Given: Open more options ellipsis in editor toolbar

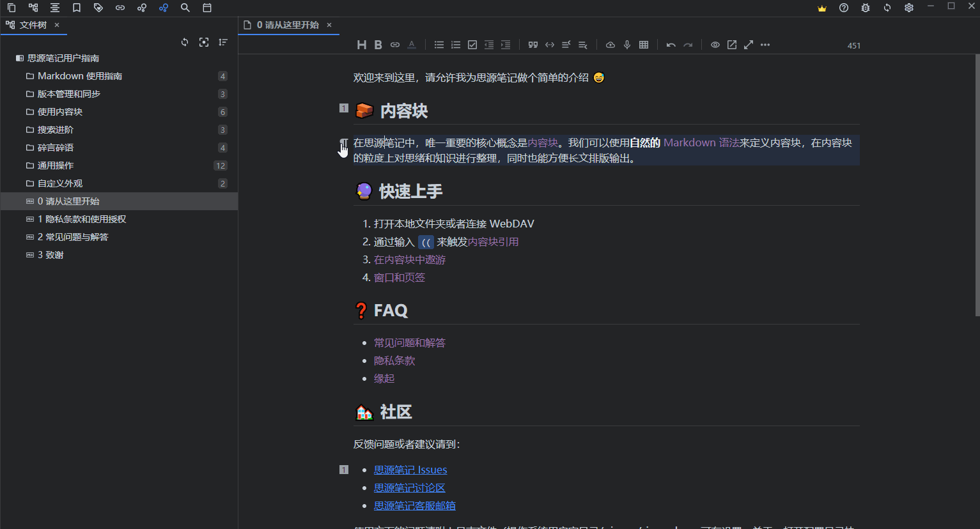Looking at the screenshot, I should 765,45.
